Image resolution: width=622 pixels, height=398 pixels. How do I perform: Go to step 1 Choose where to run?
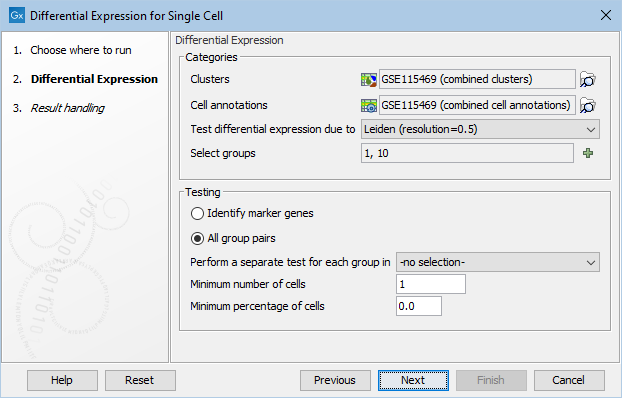click(72, 50)
